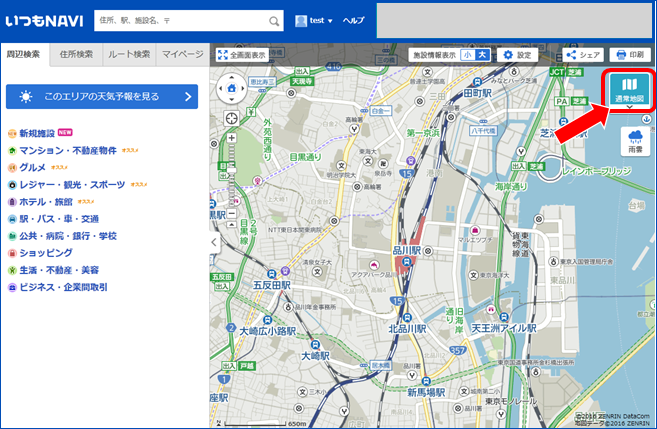This screenshot has height=429, width=657.
Task: Set facility info display to 大
Action: tap(482, 55)
